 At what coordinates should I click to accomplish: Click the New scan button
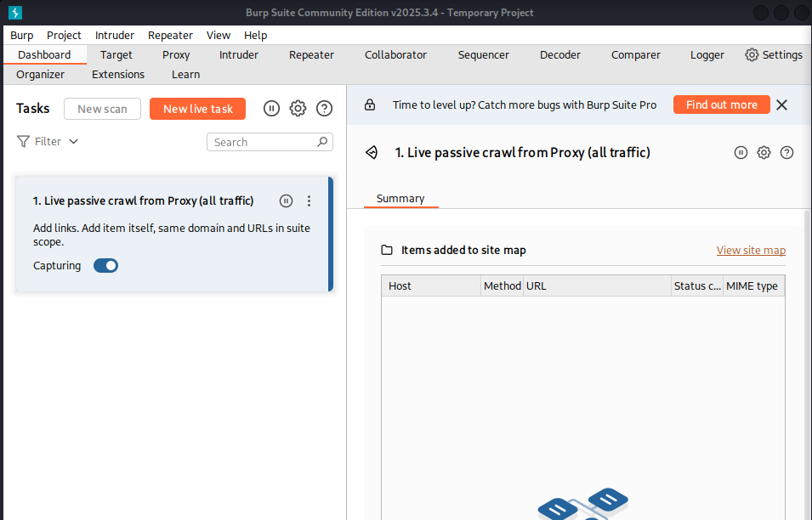click(x=103, y=109)
